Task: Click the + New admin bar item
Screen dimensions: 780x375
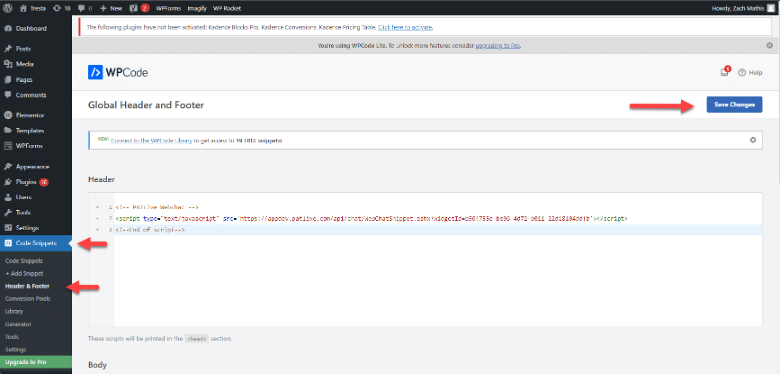Action: tap(111, 8)
